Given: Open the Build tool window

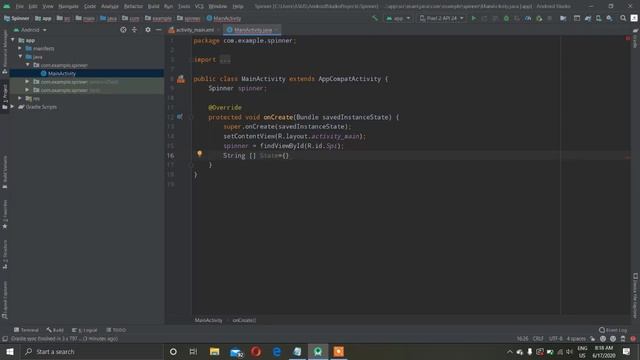Looking at the screenshot, I should (x=55, y=330).
